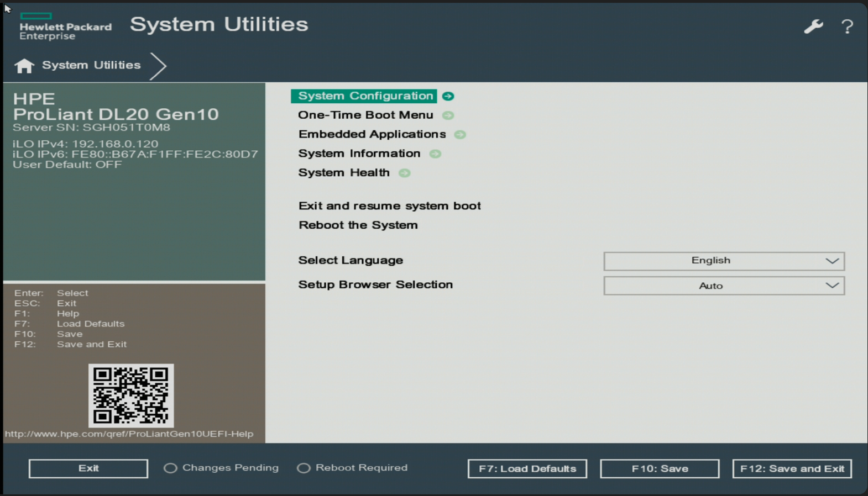Choose Reboot the System option
This screenshot has height=496, width=868.
point(358,225)
